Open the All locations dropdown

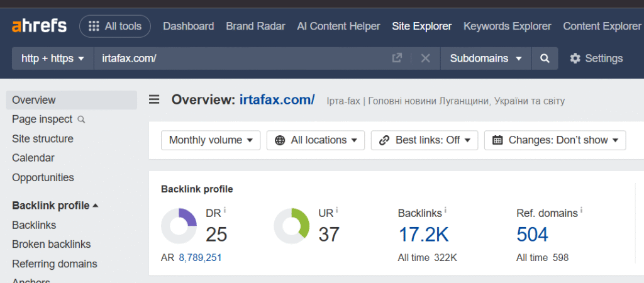[316, 140]
